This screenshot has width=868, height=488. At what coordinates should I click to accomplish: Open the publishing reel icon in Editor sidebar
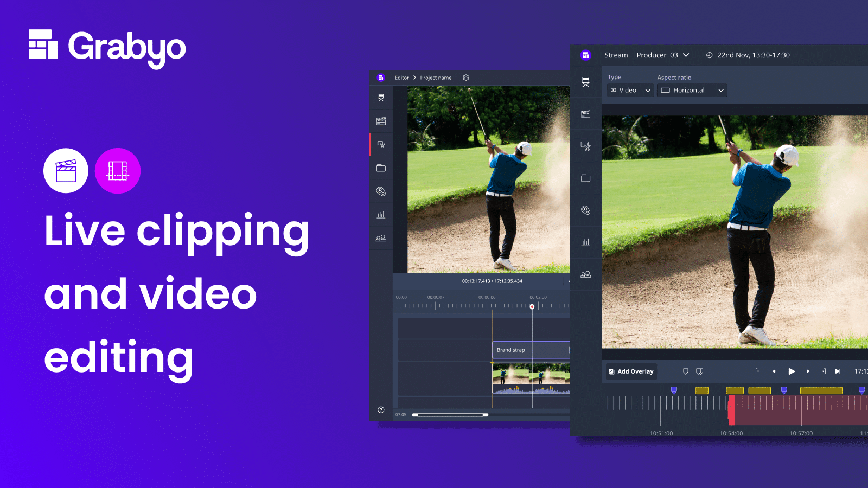click(381, 191)
